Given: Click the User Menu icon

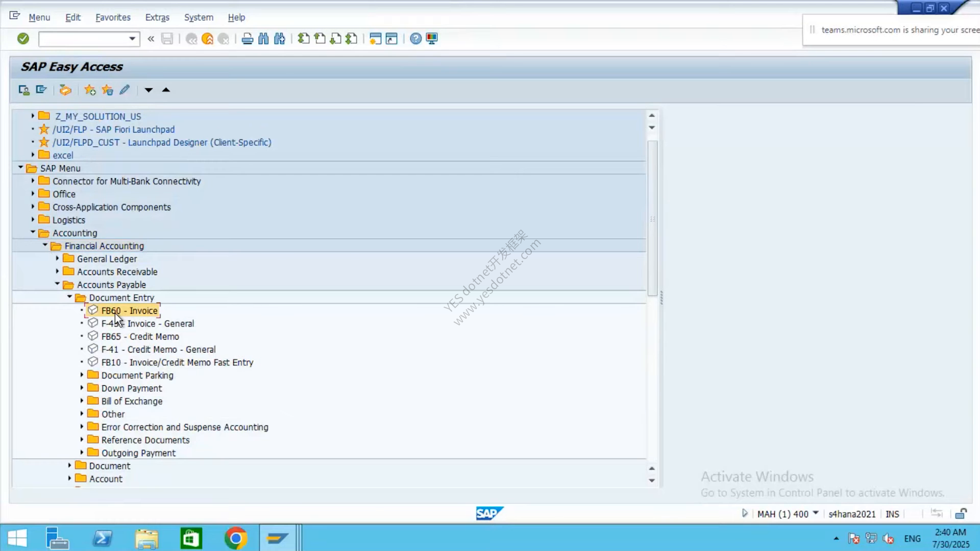Looking at the screenshot, I should coord(24,90).
